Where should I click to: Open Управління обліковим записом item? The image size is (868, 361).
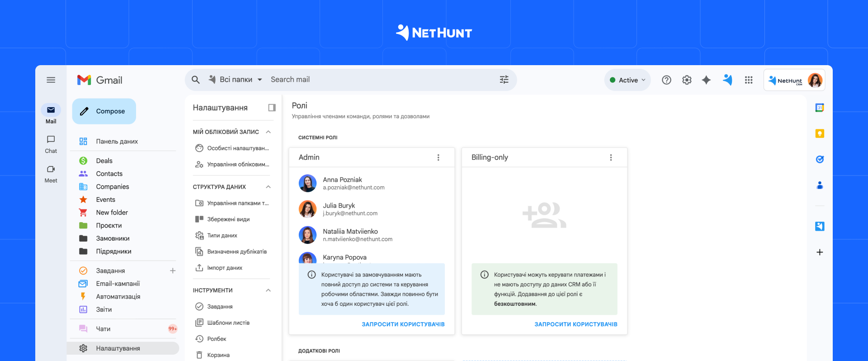click(x=232, y=165)
